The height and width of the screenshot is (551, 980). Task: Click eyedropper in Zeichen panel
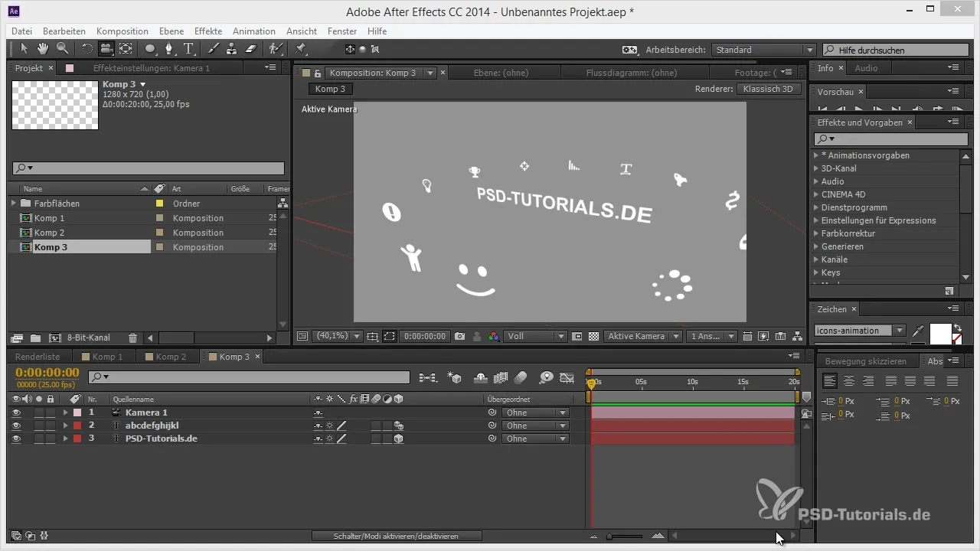pos(919,331)
